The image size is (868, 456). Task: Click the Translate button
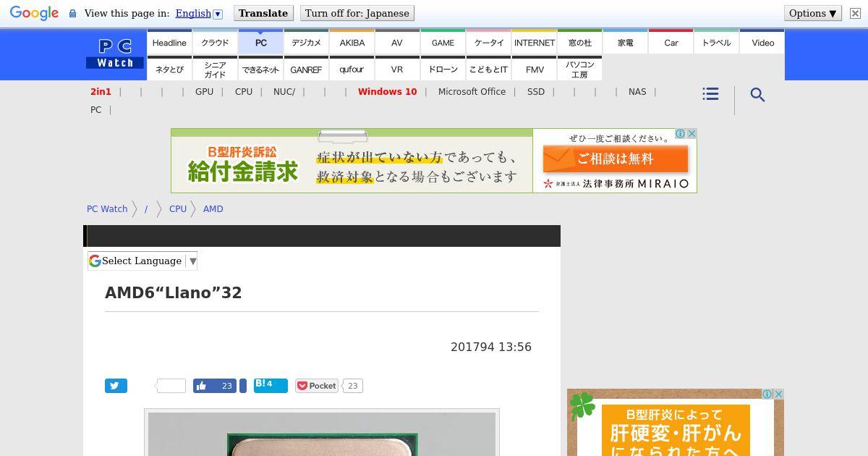pyautogui.click(x=263, y=13)
